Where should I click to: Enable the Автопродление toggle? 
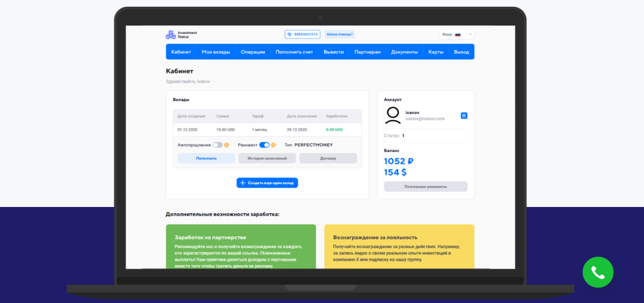218,145
